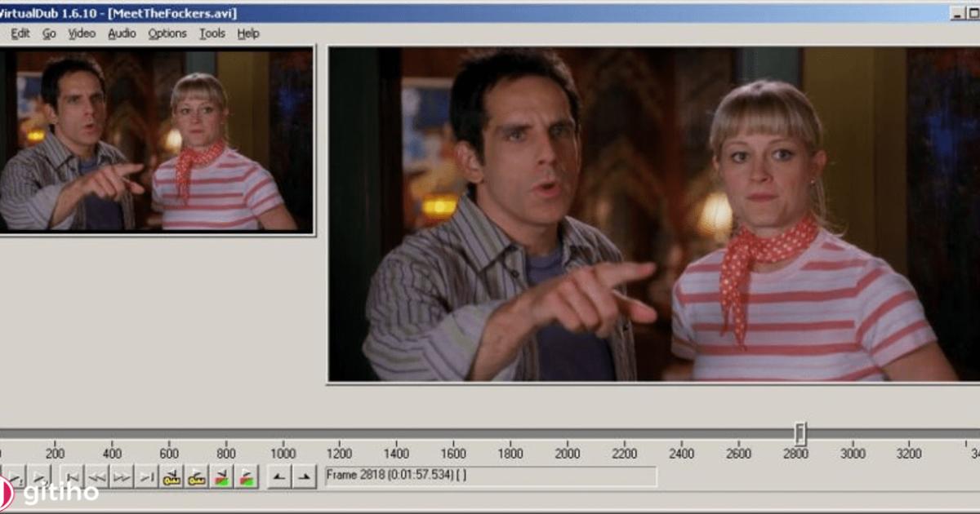
Task: Open the Help menu
Action: pos(248,33)
